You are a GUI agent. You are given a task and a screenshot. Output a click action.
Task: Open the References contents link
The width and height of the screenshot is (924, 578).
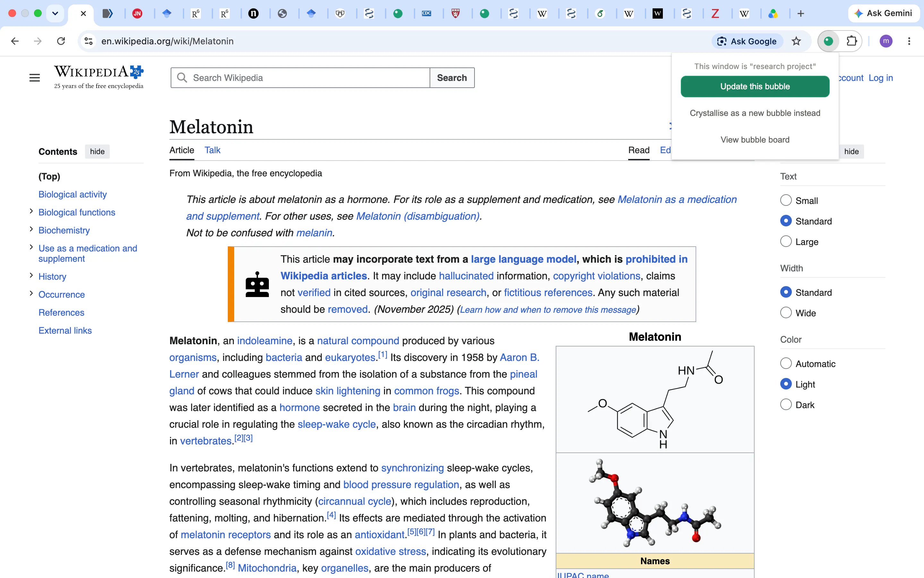[x=62, y=313]
